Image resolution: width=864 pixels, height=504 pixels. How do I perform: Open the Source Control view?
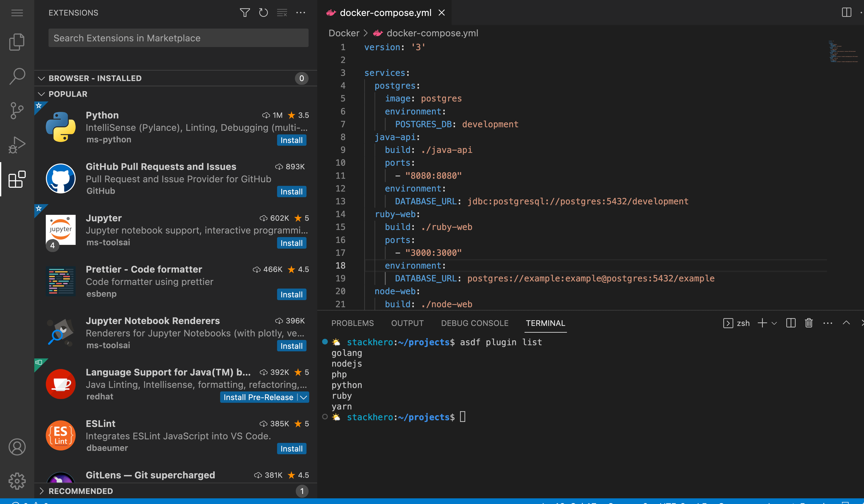coord(17,110)
